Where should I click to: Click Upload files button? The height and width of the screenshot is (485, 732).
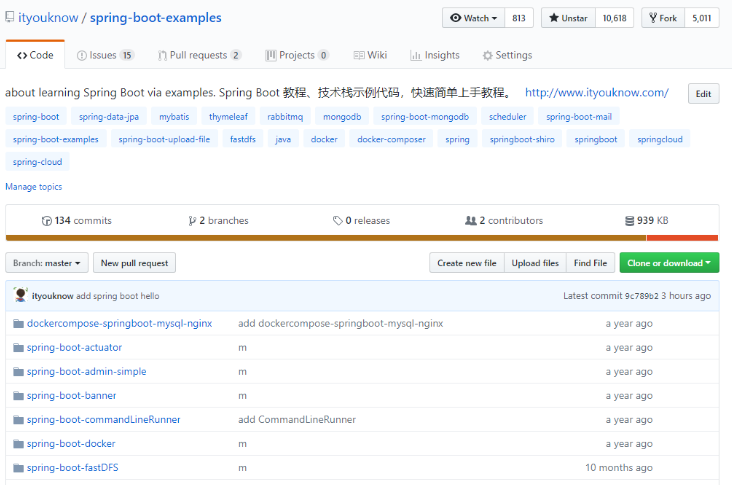tap(535, 263)
